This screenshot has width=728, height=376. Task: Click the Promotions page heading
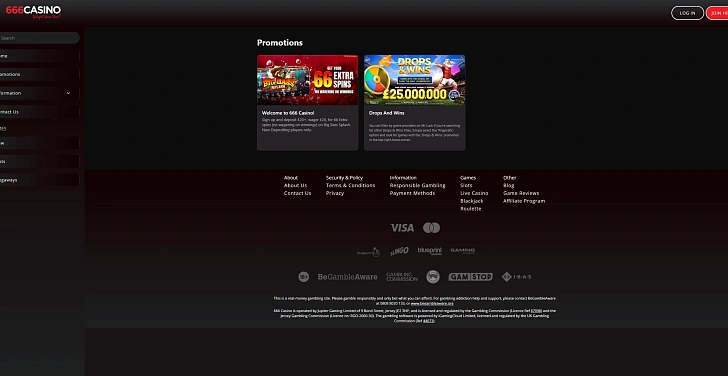pyautogui.click(x=280, y=43)
